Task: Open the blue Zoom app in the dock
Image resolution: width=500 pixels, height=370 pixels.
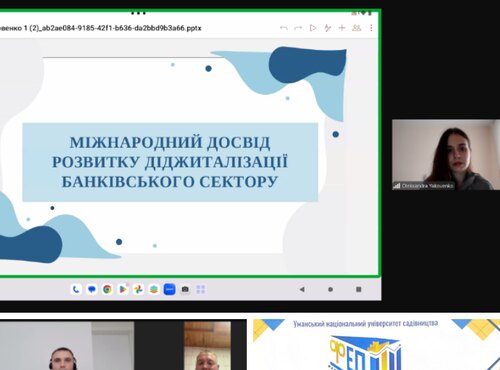Action: click(x=170, y=289)
